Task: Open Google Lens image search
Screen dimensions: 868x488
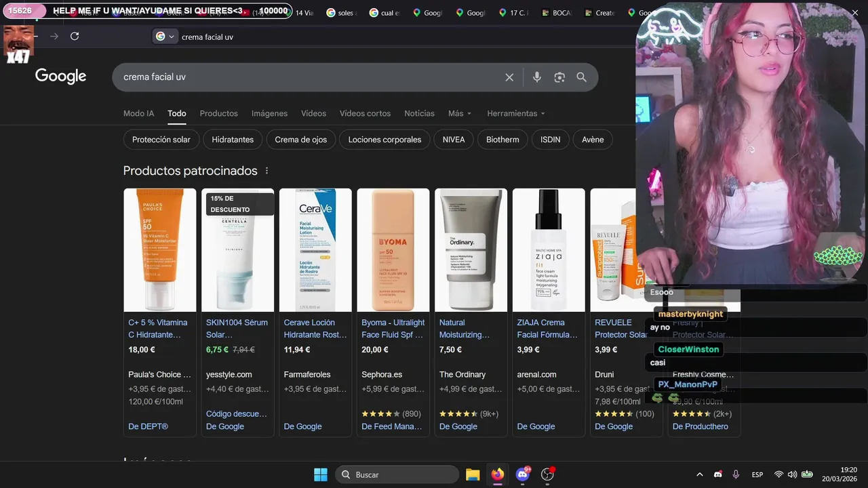Action: (559, 77)
